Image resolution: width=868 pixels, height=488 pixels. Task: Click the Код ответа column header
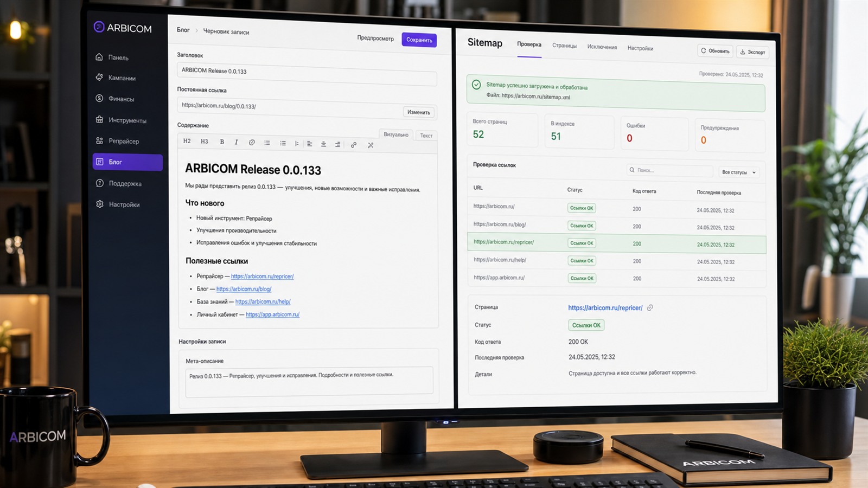pyautogui.click(x=644, y=191)
